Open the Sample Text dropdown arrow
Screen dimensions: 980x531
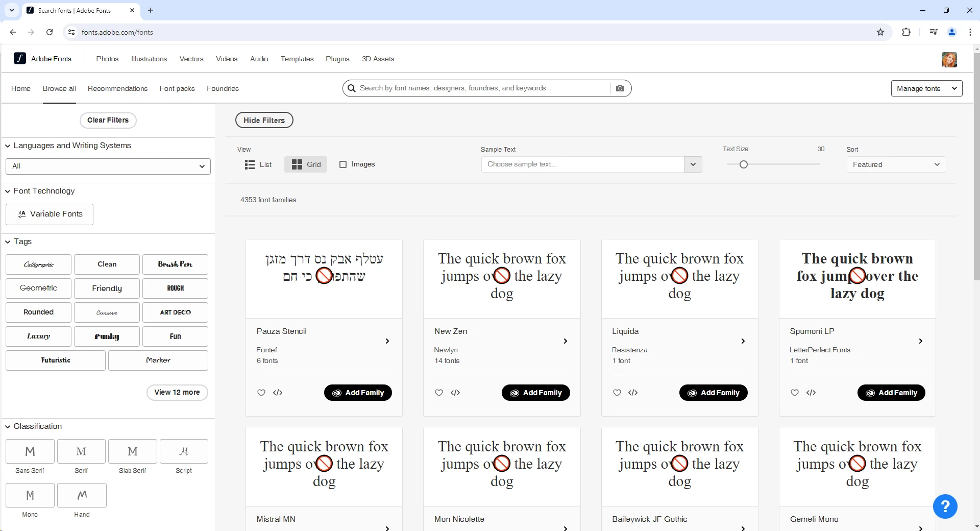pyautogui.click(x=693, y=164)
